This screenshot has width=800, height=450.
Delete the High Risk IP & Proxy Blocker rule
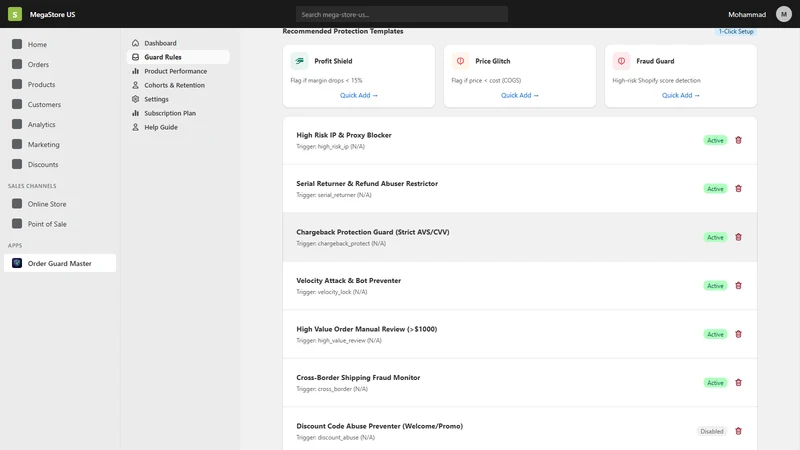(738, 140)
